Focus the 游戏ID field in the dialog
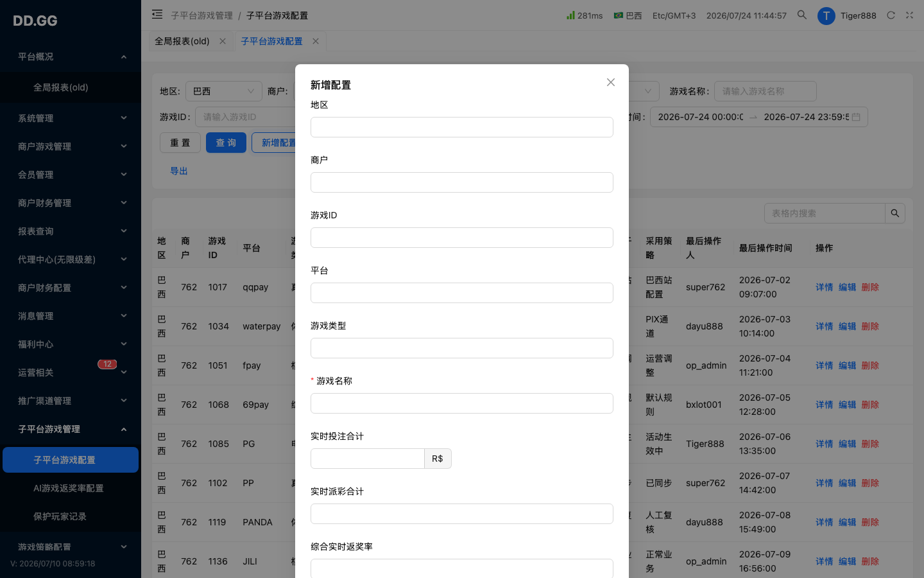 462,238
